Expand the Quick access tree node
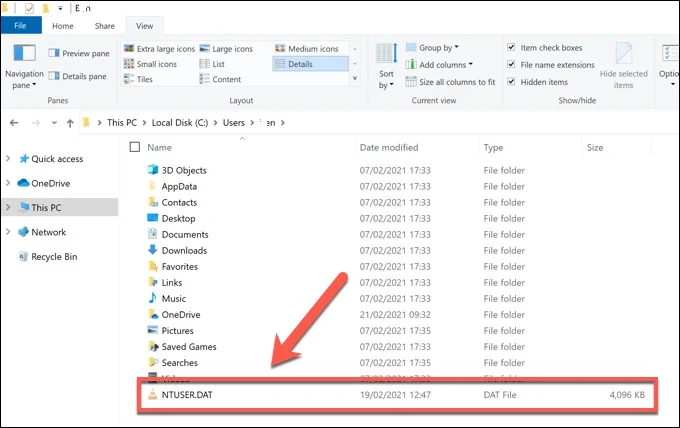This screenshot has width=680, height=428. coord(9,158)
